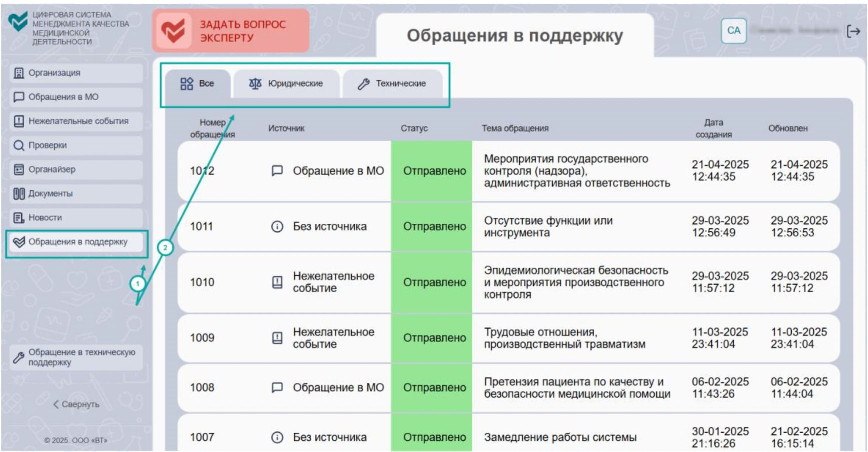Click the info icon in row 1011

[277, 226]
